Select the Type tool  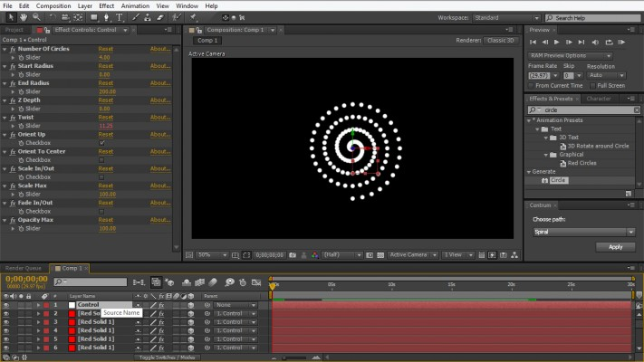click(x=119, y=16)
